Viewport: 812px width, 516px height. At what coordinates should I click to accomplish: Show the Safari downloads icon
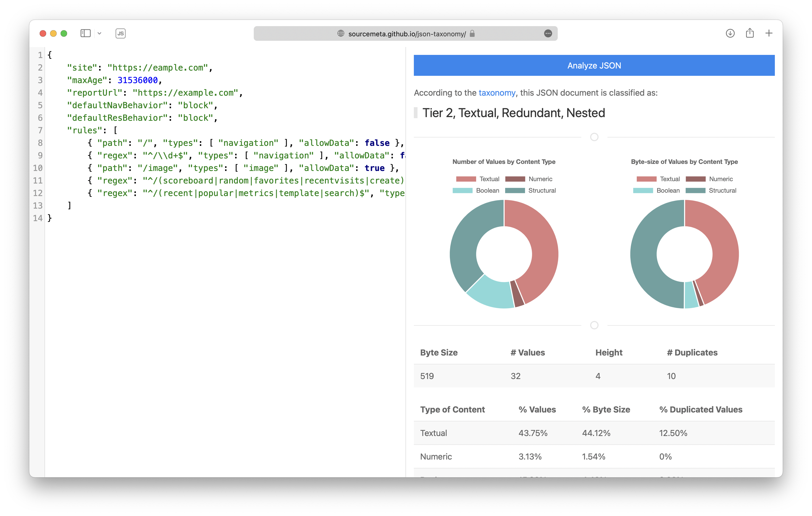pos(730,33)
